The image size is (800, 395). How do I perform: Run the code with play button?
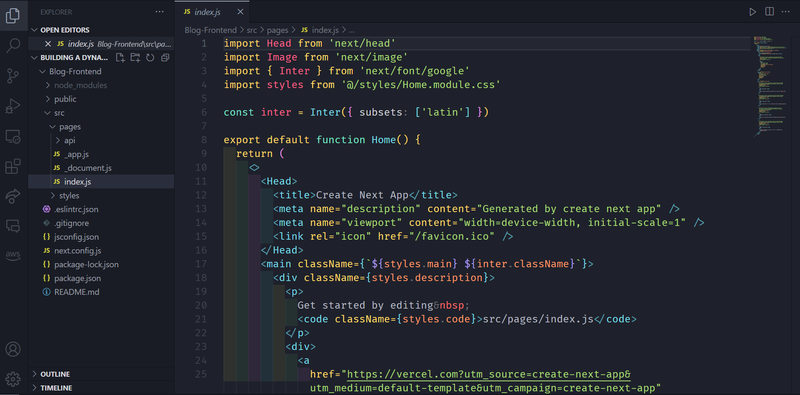tap(753, 12)
